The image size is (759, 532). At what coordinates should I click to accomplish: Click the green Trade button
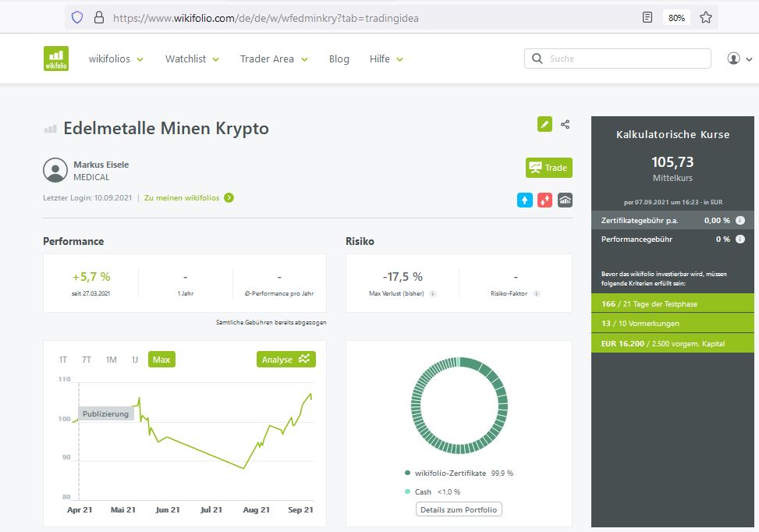click(548, 168)
